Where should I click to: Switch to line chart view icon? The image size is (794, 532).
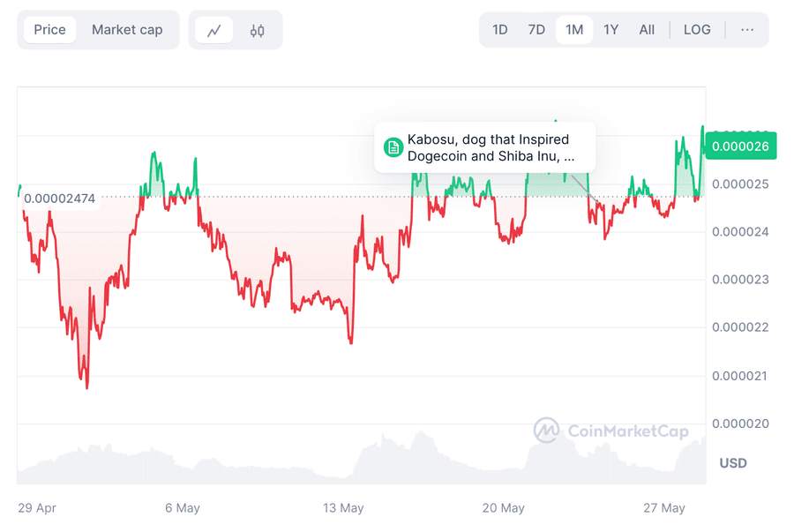214,30
